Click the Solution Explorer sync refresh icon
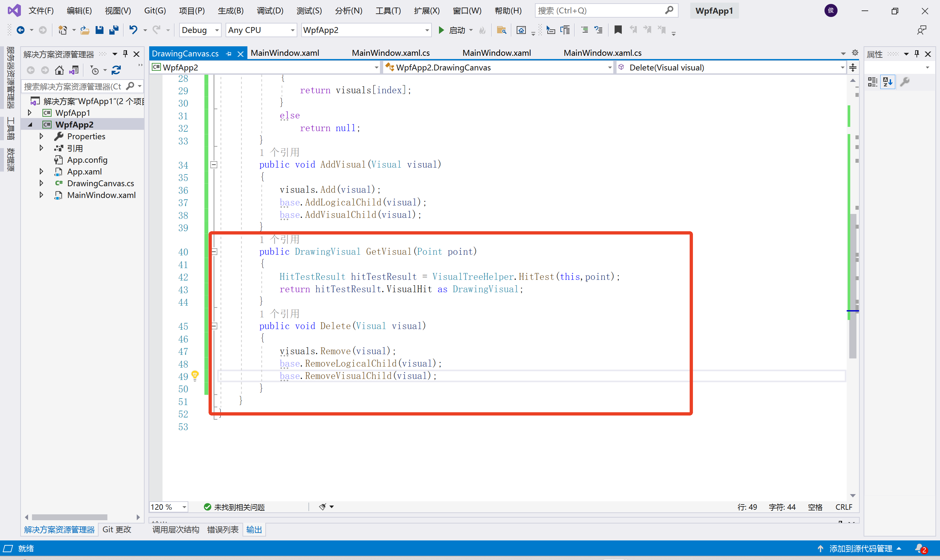 116,70
